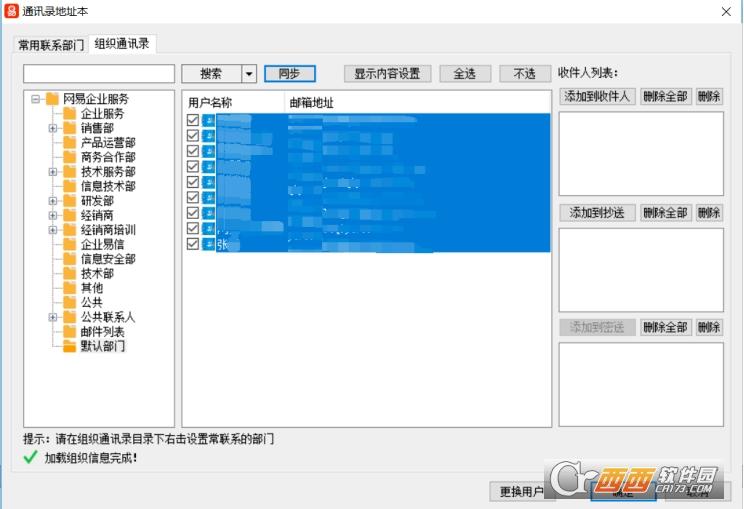Click the folder icon beside 企业服务
This screenshot has height=509, width=744.
[70, 114]
